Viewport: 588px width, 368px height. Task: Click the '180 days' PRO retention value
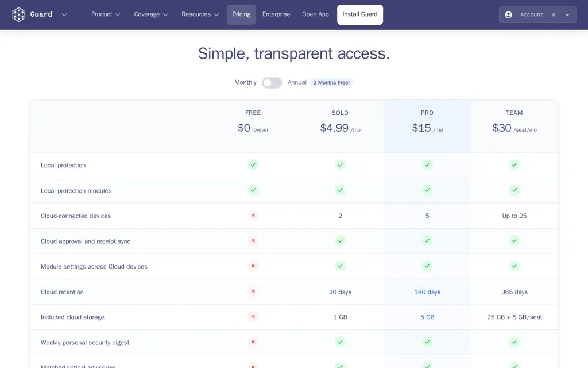[427, 292]
